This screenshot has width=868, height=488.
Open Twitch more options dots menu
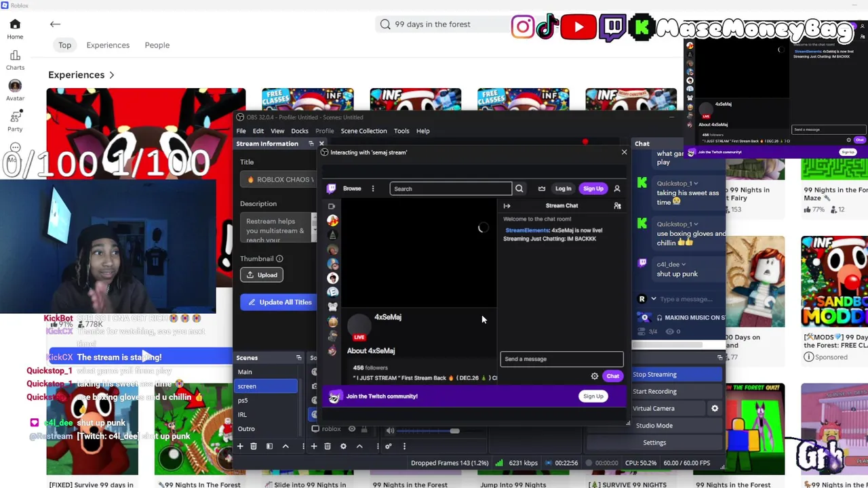pyautogui.click(x=372, y=188)
